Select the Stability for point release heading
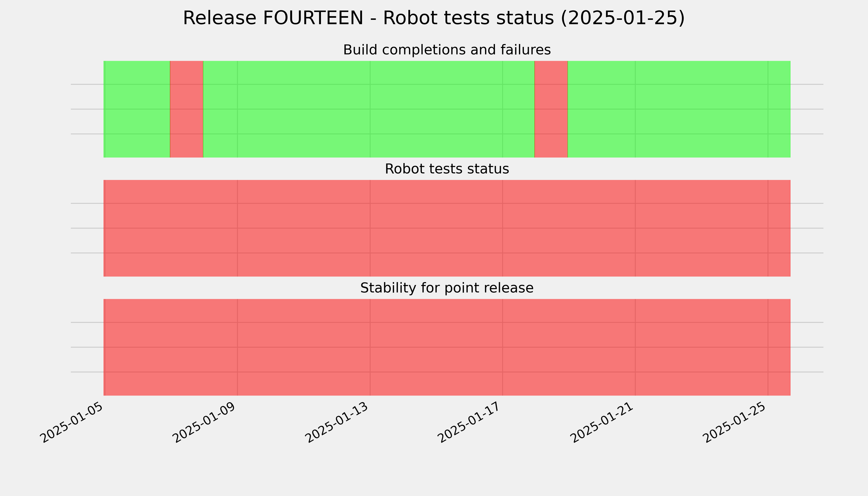 447,288
